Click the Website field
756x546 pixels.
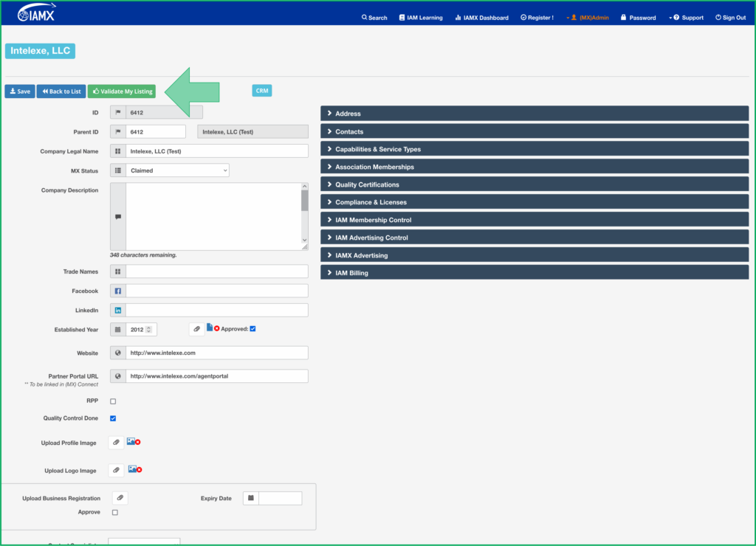pos(217,352)
